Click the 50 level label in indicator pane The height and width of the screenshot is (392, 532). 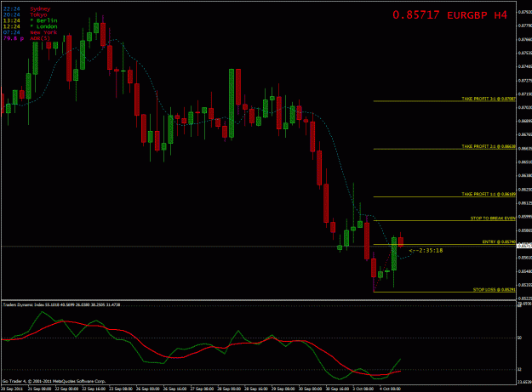pyautogui.click(x=520, y=338)
